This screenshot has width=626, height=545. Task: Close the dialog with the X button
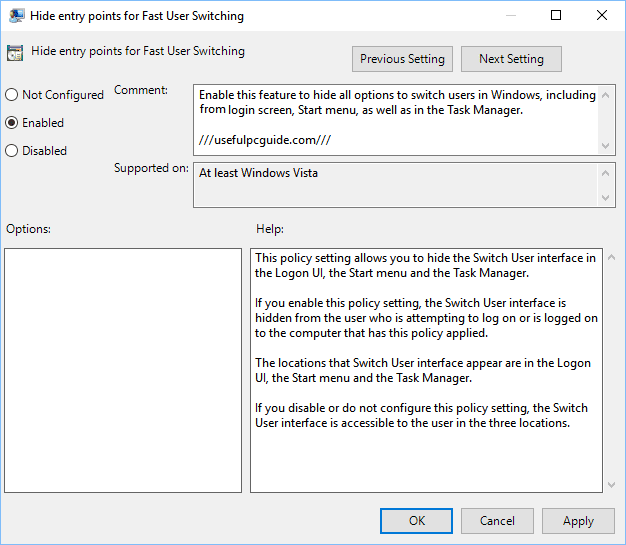tap(602, 16)
